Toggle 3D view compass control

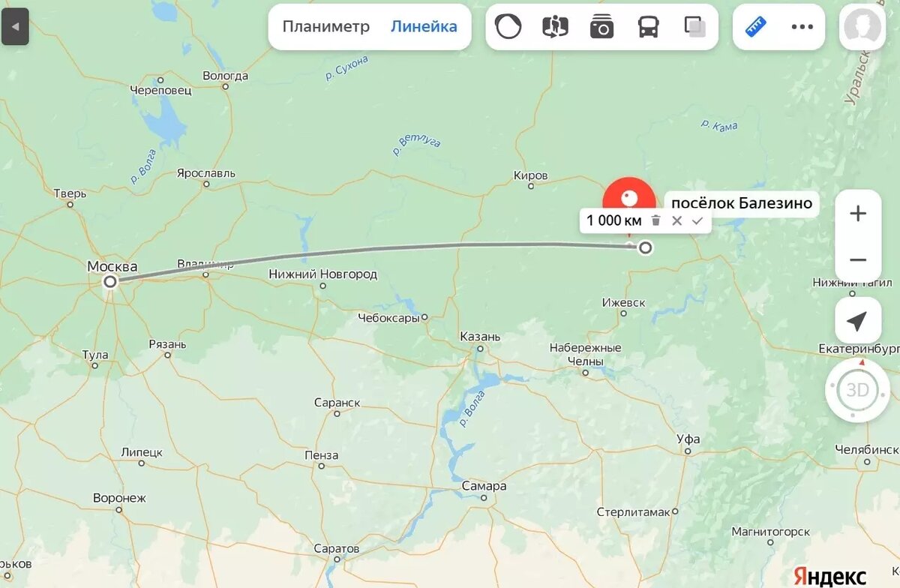(x=857, y=390)
